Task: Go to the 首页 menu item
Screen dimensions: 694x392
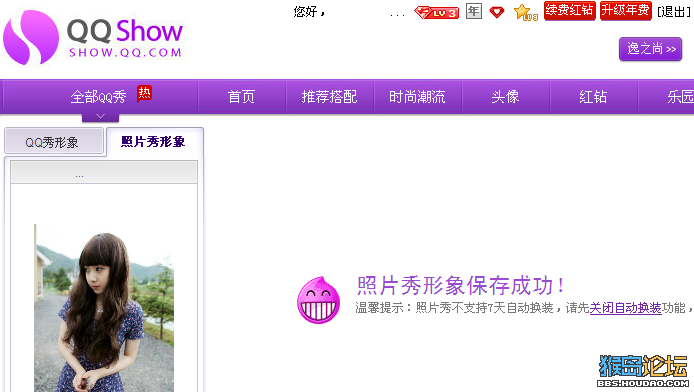Action: (x=241, y=96)
